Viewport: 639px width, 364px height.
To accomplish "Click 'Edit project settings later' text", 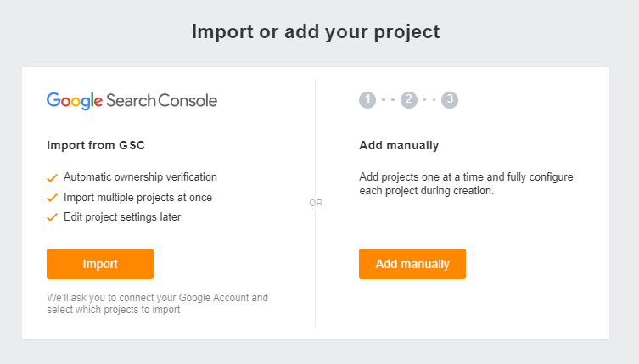I will [122, 217].
